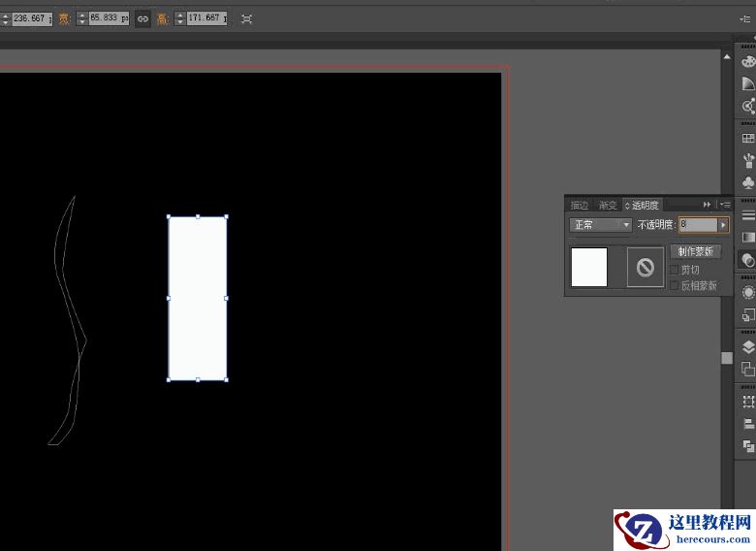
Task: Click the rectangle's left-middle selection handle
Action: [169, 298]
